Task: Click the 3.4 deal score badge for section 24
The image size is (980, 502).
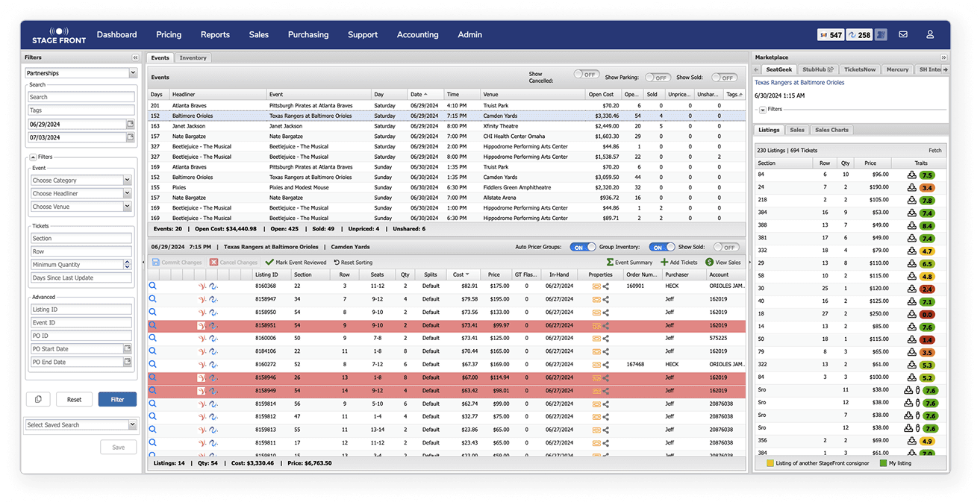Action: tap(927, 188)
